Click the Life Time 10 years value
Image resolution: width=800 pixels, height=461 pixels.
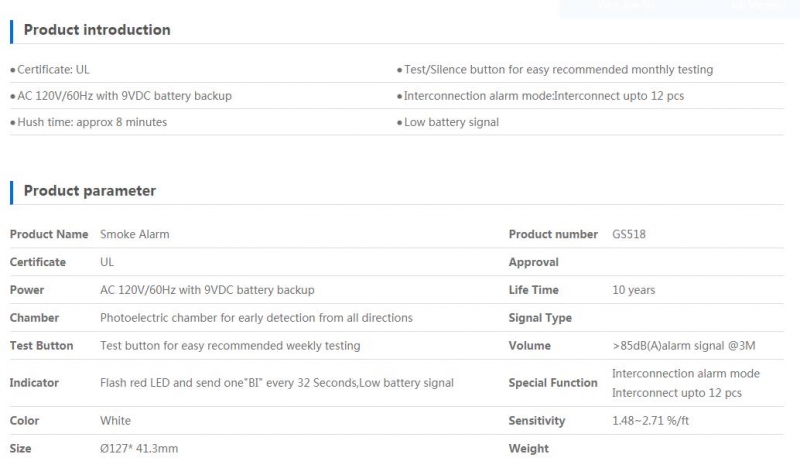pos(633,290)
